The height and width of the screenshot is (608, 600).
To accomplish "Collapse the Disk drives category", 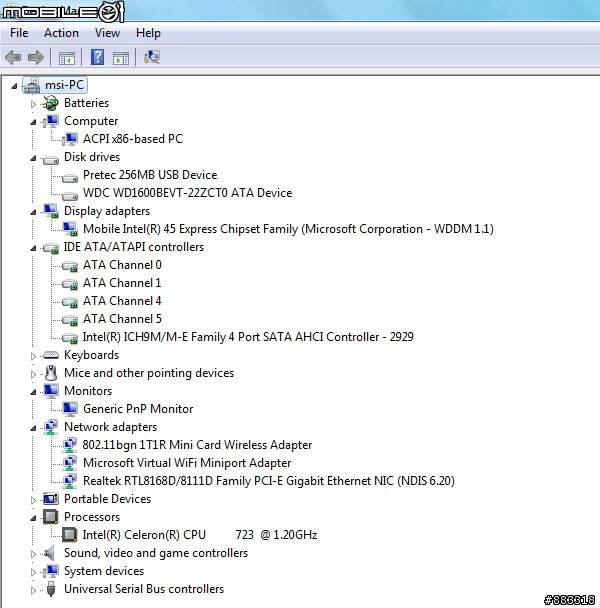I will pyautogui.click(x=33, y=158).
